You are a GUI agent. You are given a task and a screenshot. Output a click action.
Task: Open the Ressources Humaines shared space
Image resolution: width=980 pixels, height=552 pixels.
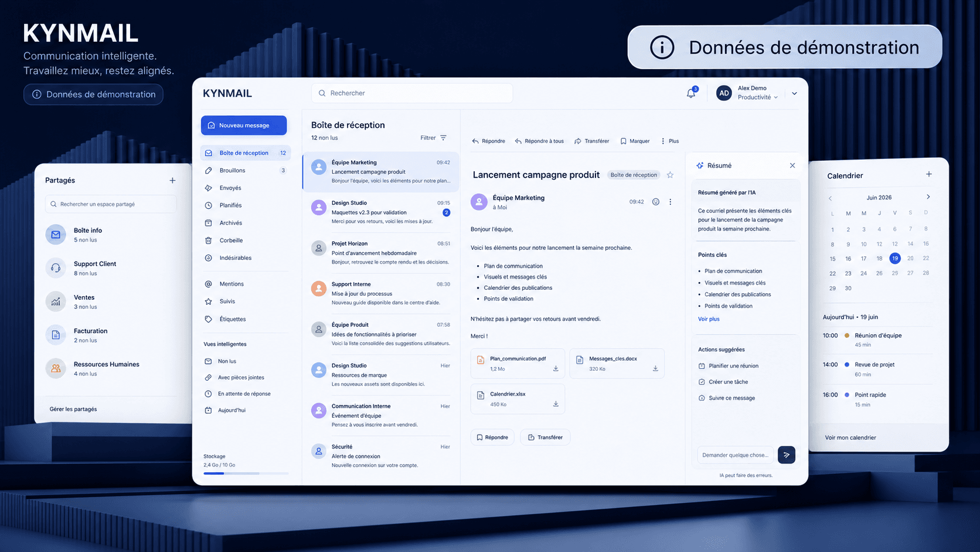[110, 368]
